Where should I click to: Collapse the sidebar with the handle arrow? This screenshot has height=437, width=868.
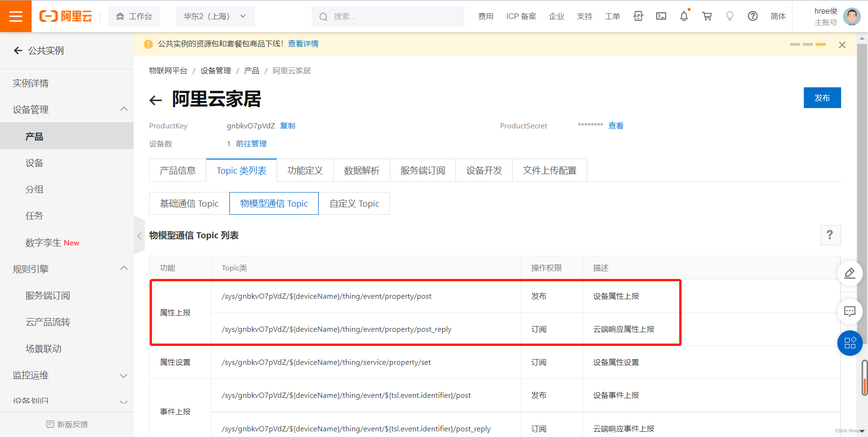139,235
